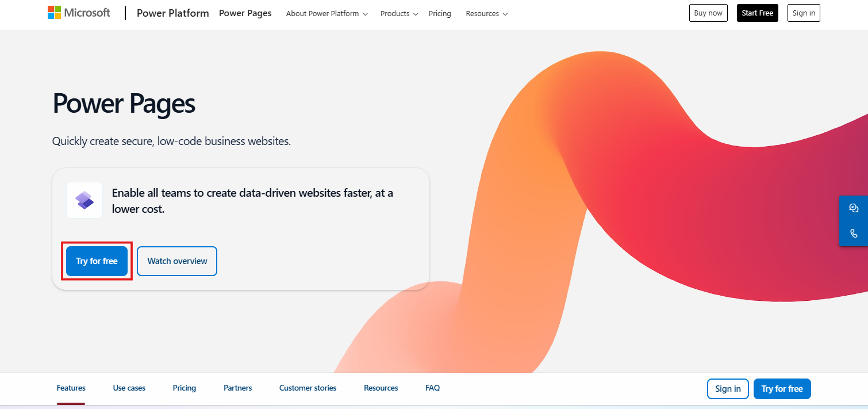The width and height of the screenshot is (868, 409).
Task: Click the Power Pages product icon in the card
Action: (84, 200)
